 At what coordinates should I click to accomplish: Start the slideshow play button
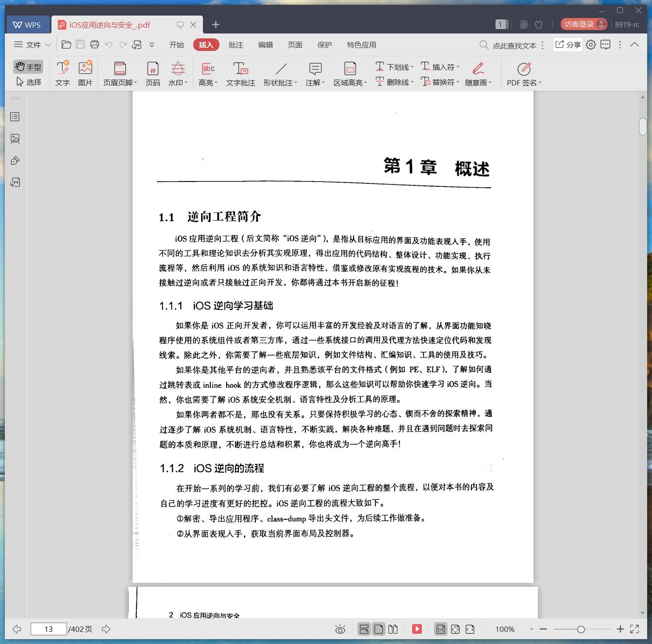[x=417, y=629]
